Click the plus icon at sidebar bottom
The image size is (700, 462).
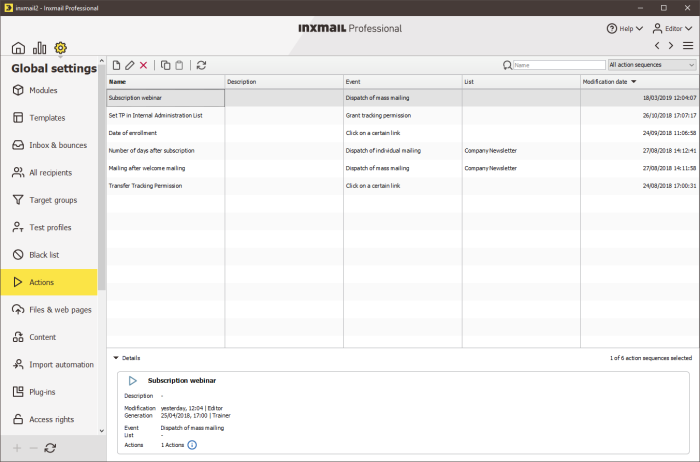pyautogui.click(x=17, y=448)
